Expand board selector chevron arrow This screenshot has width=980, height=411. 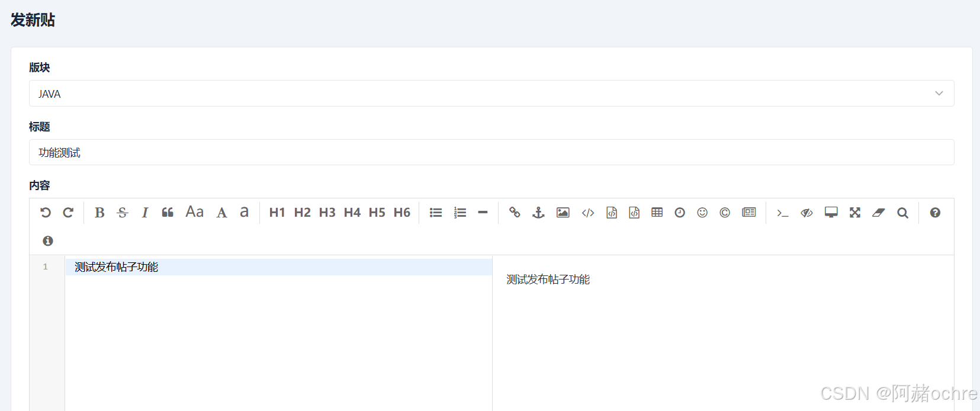[939, 94]
